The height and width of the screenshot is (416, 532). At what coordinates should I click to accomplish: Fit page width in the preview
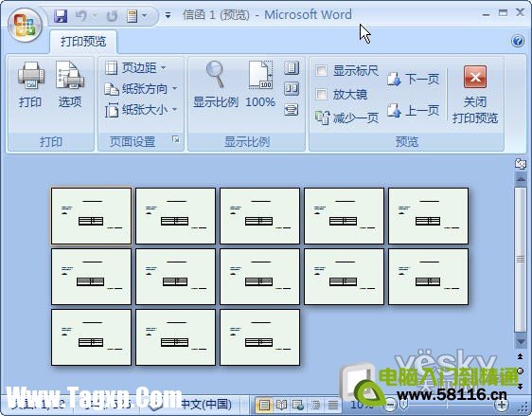[x=292, y=109]
